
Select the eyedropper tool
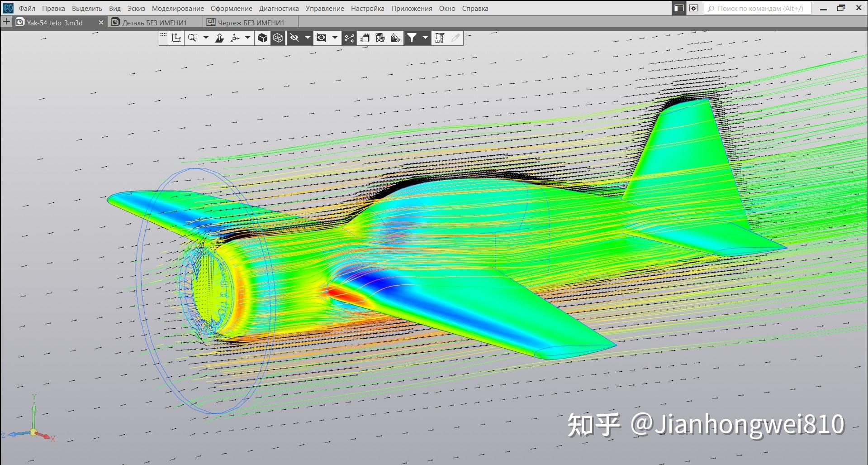454,38
